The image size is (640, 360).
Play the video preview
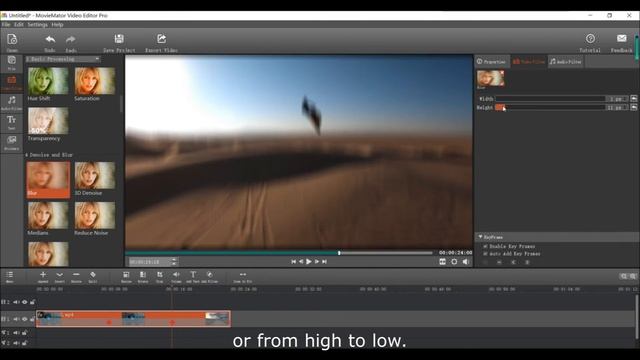coord(309,262)
